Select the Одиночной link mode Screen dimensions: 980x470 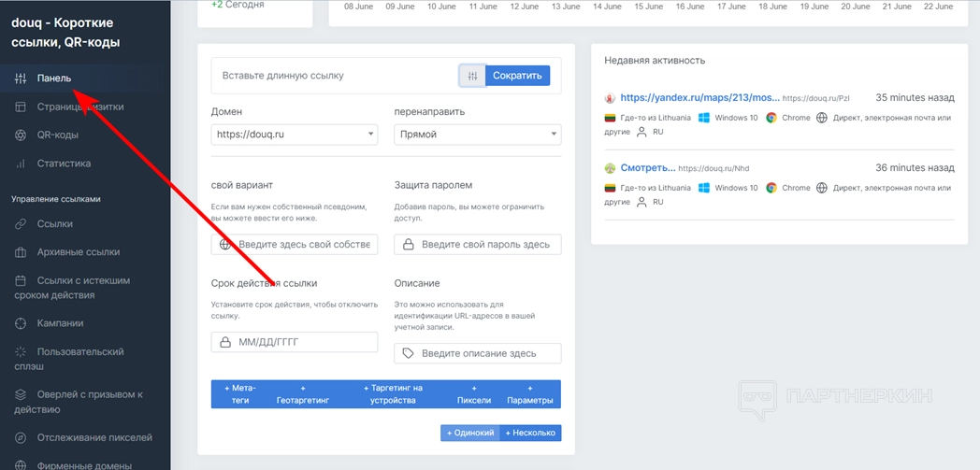click(469, 433)
